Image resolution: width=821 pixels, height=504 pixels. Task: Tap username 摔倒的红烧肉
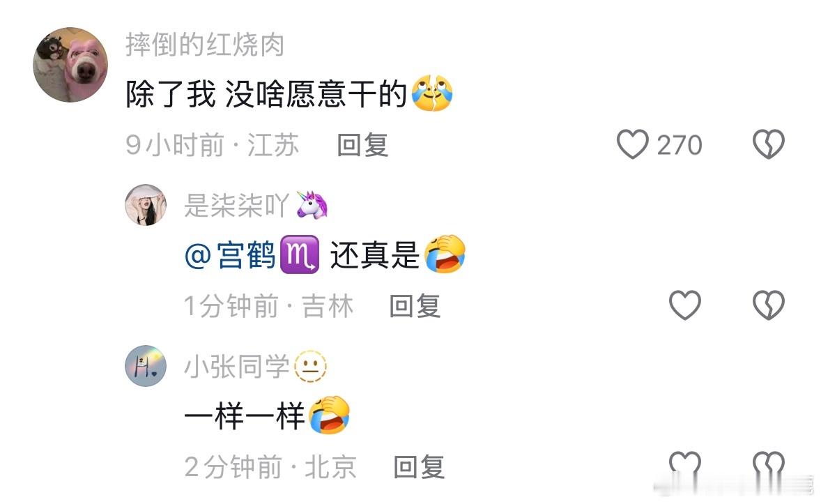tap(205, 45)
